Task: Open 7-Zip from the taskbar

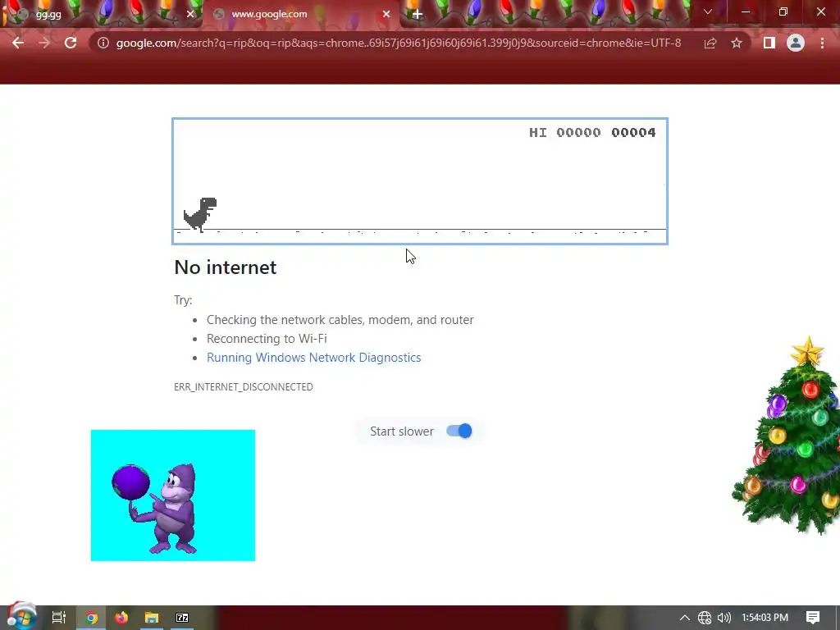Action: (x=182, y=618)
